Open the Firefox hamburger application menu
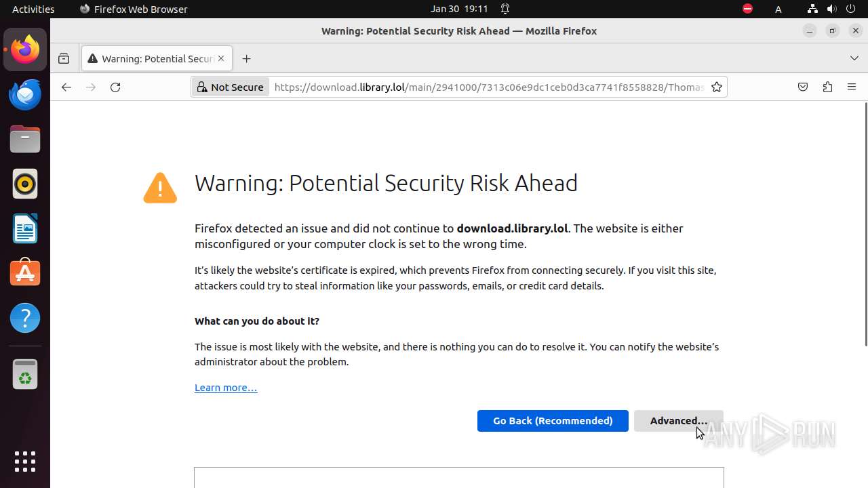This screenshot has width=868, height=488. tap(852, 87)
